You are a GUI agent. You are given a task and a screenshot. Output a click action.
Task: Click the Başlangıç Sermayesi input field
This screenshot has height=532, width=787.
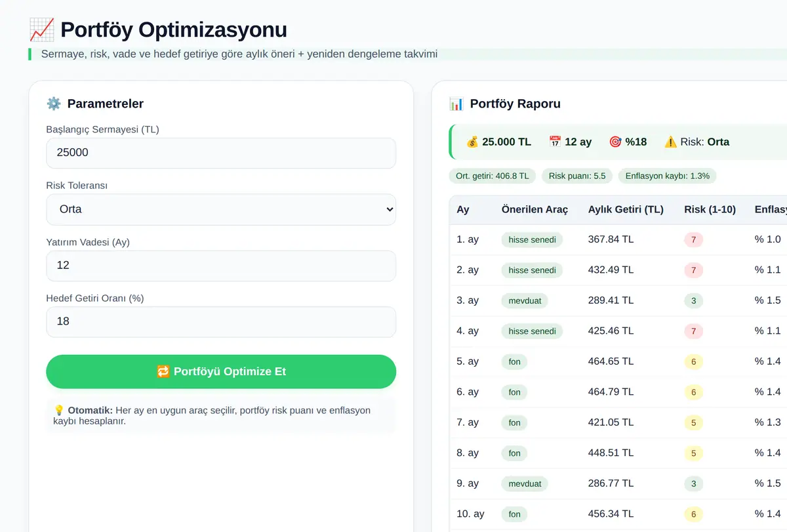point(221,153)
